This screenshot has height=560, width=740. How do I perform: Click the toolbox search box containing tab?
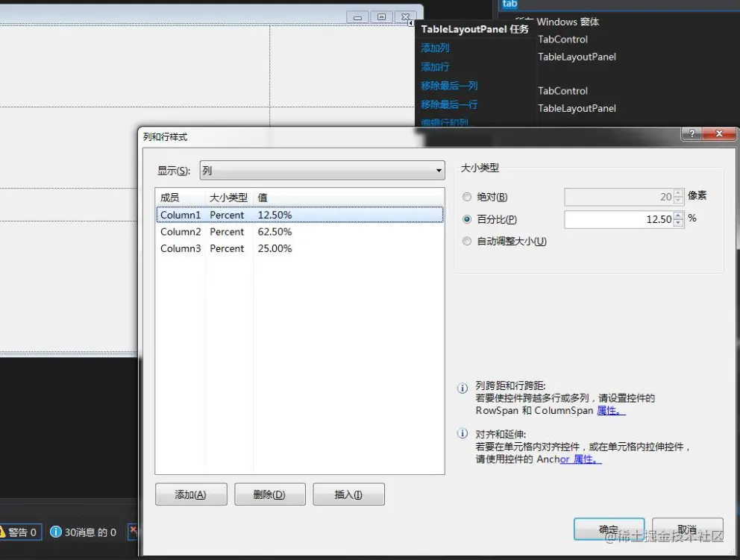(x=619, y=4)
